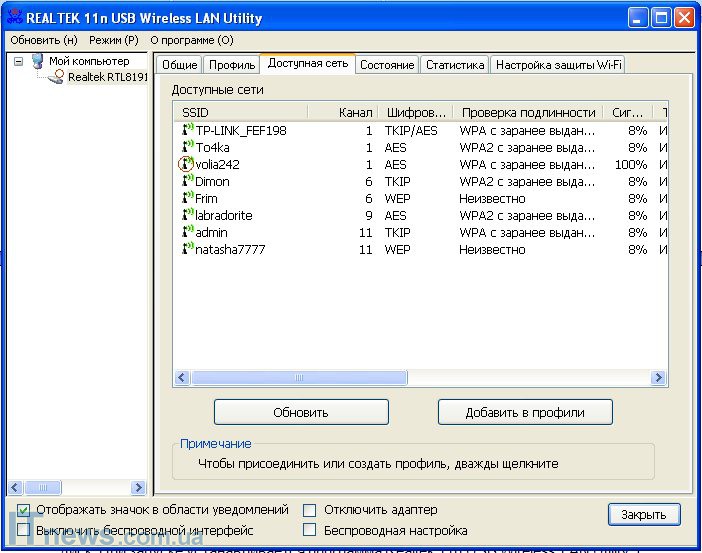Sort by Проверка подлинности column header

click(528, 112)
